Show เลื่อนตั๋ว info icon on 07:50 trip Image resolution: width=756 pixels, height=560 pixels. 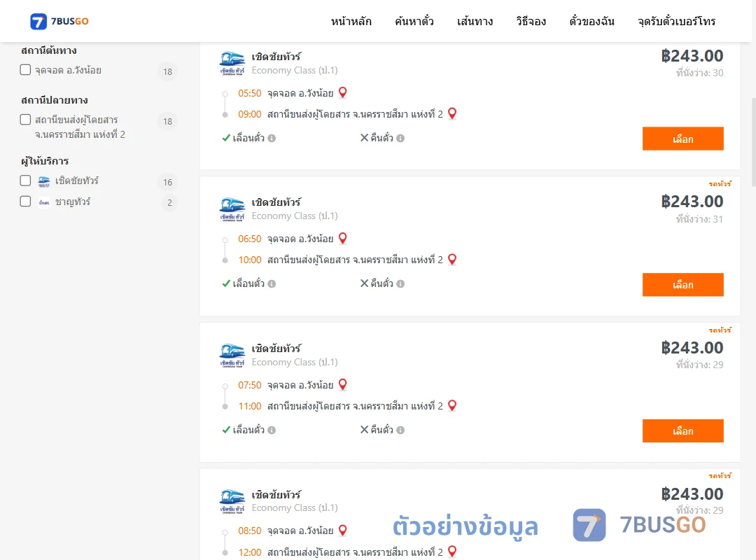pos(272,430)
